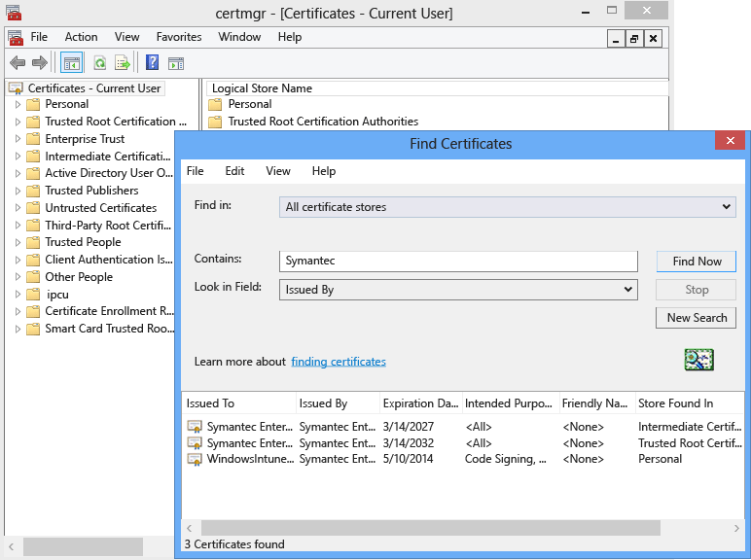
Task: Click the Find Now button
Action: click(x=696, y=262)
